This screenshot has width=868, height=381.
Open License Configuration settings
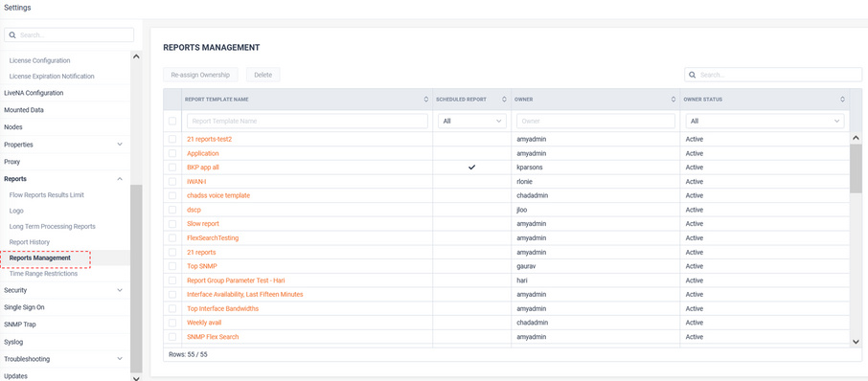pyautogui.click(x=40, y=60)
